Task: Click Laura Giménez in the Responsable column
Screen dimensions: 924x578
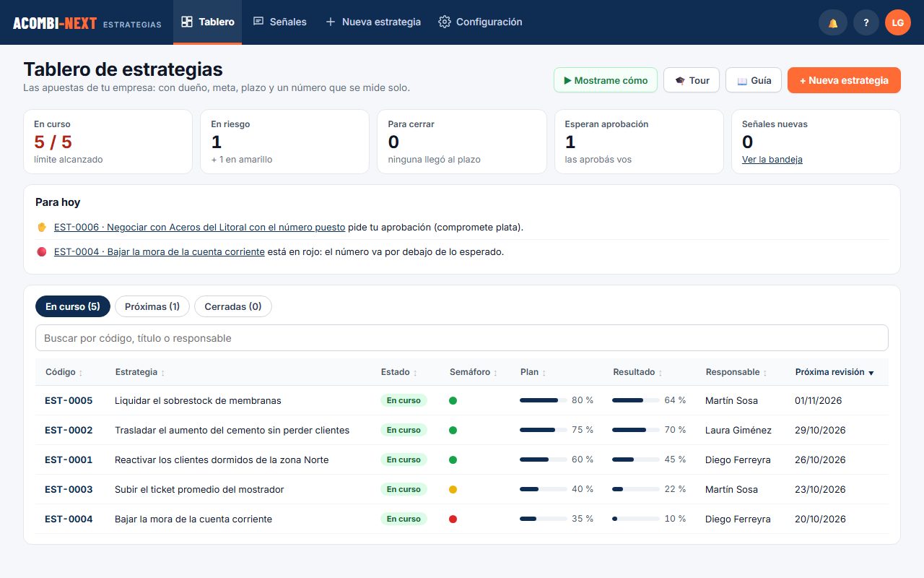Action: coord(738,430)
